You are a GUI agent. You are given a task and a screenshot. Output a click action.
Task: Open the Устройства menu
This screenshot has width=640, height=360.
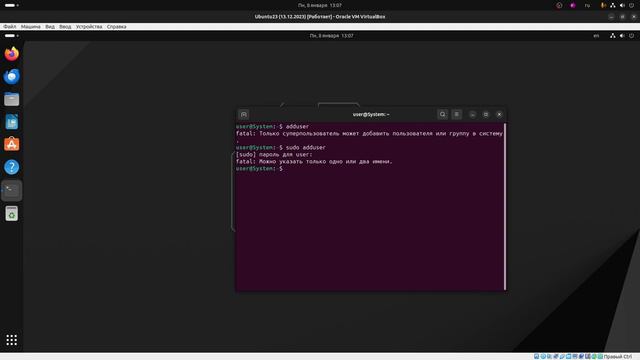[89, 27]
